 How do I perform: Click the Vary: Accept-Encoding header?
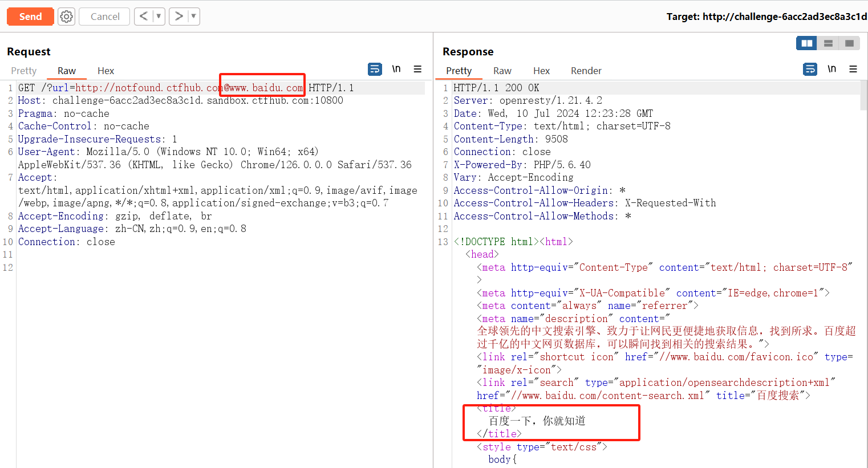(x=513, y=177)
